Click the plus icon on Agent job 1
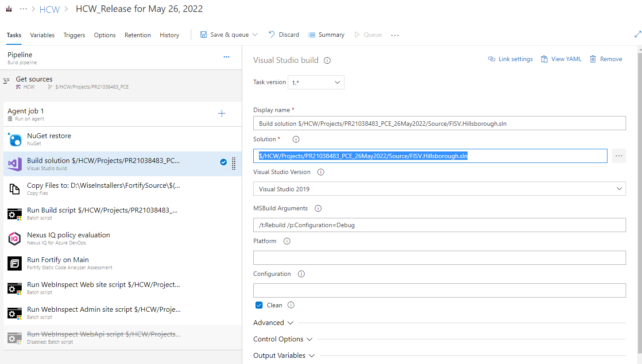The image size is (642, 364). point(222,114)
